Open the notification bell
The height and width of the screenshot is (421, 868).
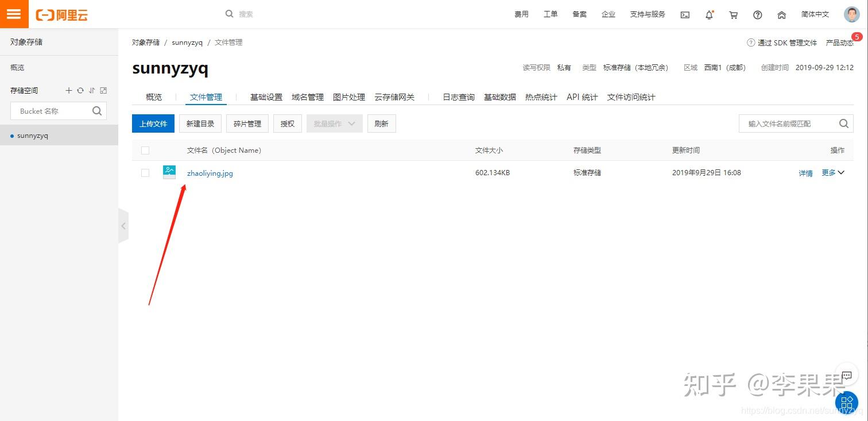pos(709,15)
